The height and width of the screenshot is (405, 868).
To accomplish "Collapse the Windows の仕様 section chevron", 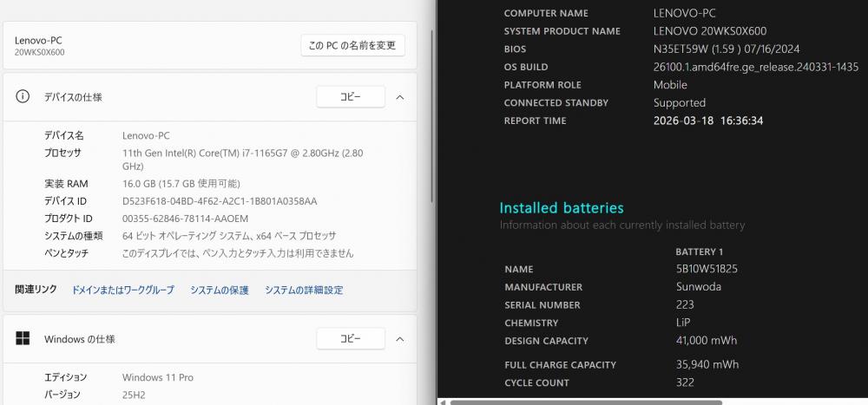I will click(399, 339).
